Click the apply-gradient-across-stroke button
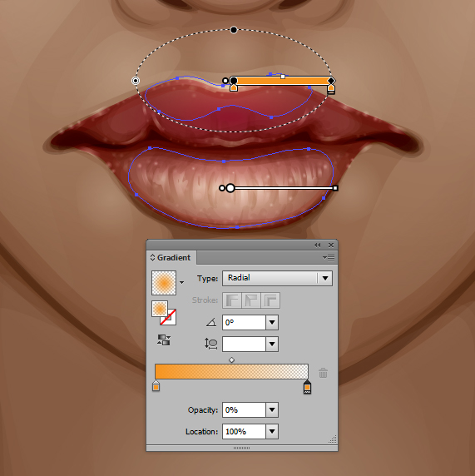This screenshot has width=475, height=476. [270, 300]
